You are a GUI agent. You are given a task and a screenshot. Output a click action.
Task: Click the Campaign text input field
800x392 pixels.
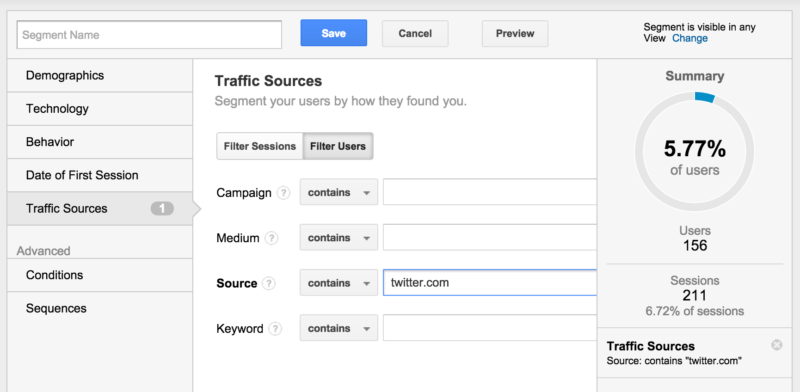(x=490, y=192)
